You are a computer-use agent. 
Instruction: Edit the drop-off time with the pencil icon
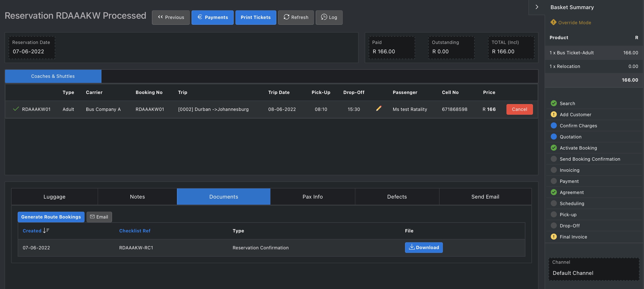[x=379, y=109]
